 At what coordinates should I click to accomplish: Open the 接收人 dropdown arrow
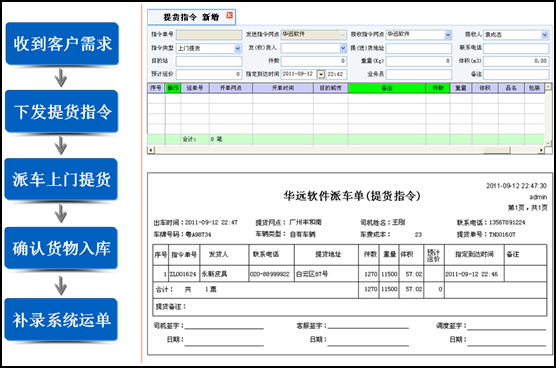(545, 35)
